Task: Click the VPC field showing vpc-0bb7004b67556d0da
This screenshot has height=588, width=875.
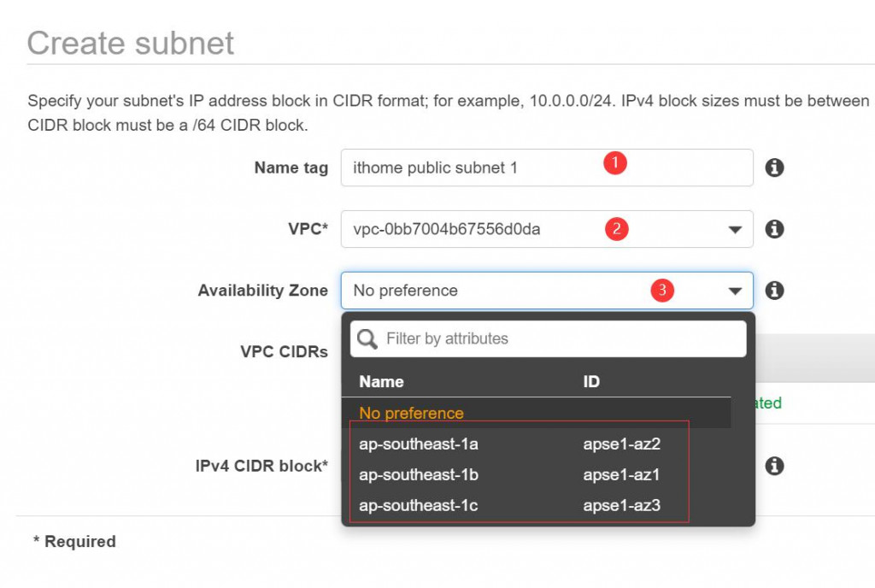Action: 479,229
